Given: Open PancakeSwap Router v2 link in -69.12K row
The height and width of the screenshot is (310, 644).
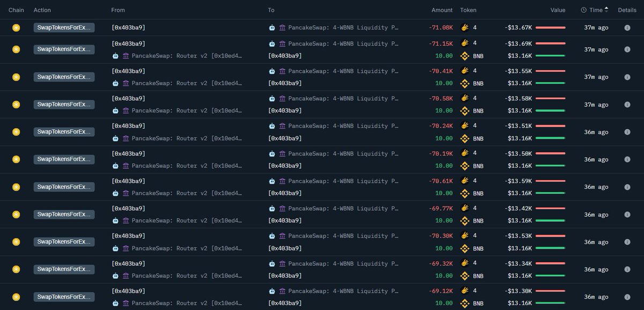Looking at the screenshot, I should (x=186, y=303).
